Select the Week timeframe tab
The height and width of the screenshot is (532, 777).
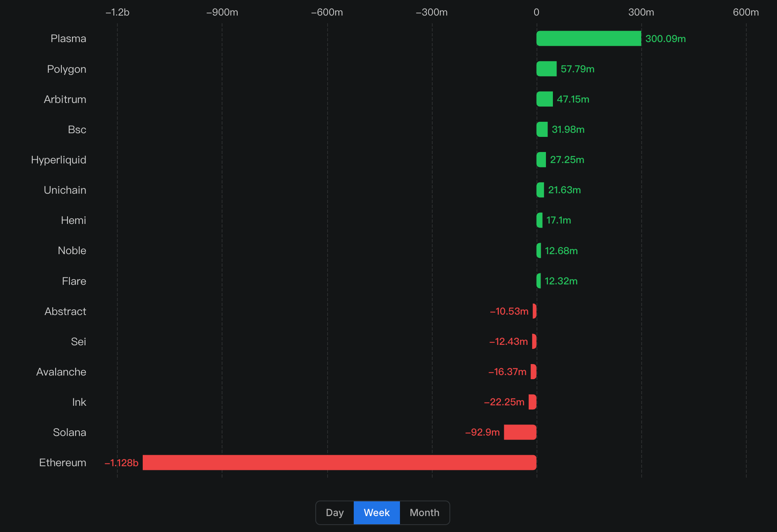tap(377, 512)
